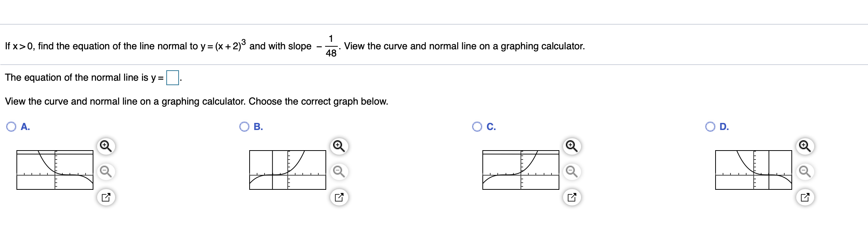Select answer choice C radio button

tap(477, 127)
